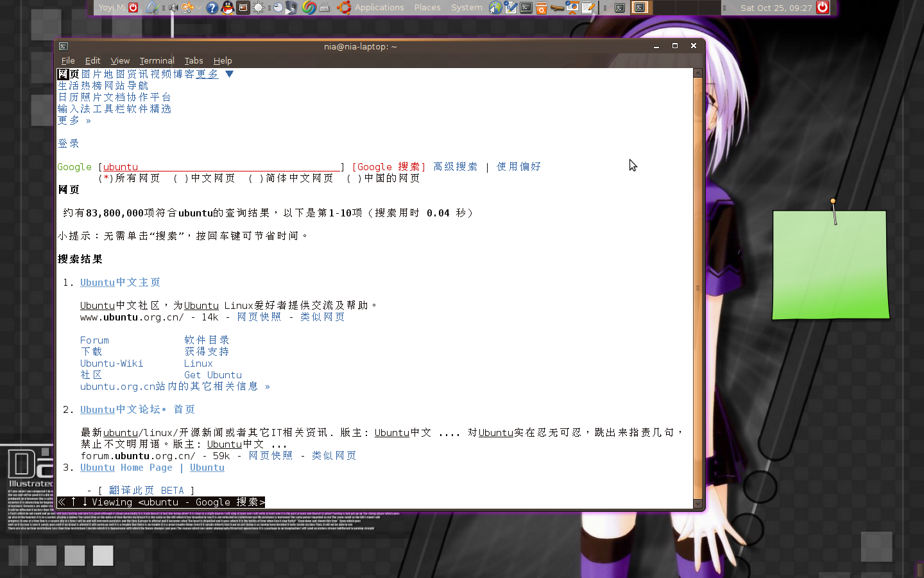Image resolution: width=924 pixels, height=578 pixels.
Task: Click the terminal window-list button in the panel
Action: pyautogui.click(x=620, y=8)
